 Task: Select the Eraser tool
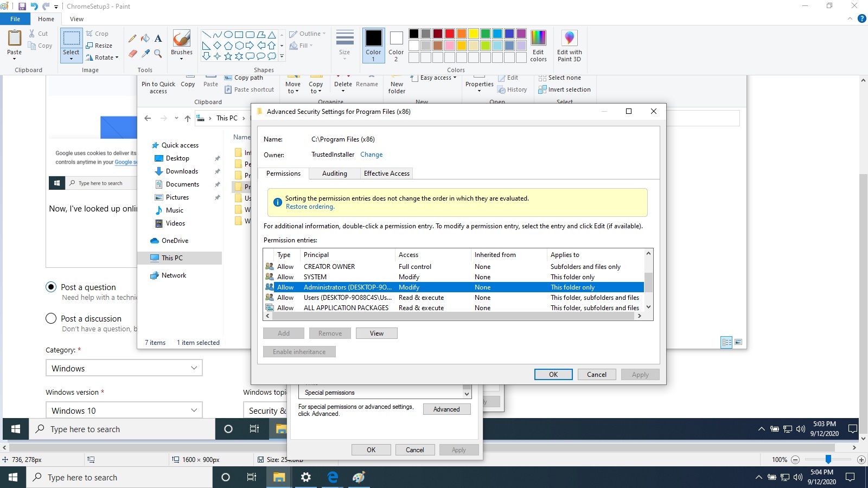[x=132, y=53]
